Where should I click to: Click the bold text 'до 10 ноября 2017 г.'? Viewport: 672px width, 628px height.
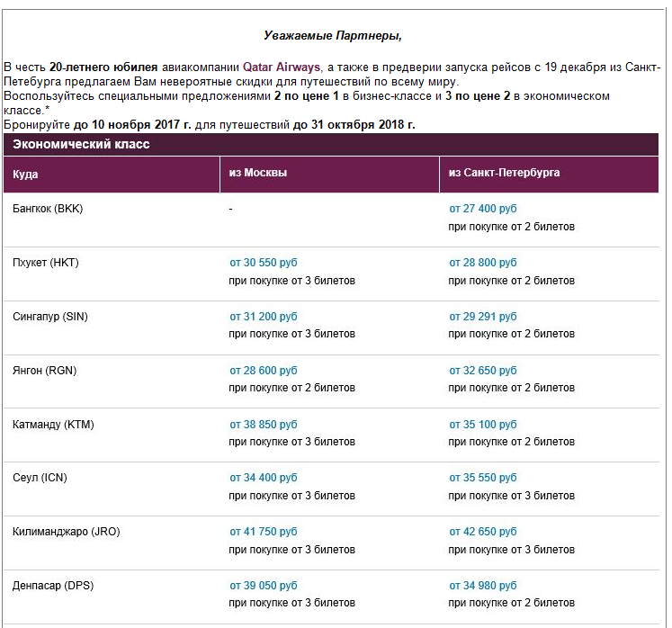[132, 125]
